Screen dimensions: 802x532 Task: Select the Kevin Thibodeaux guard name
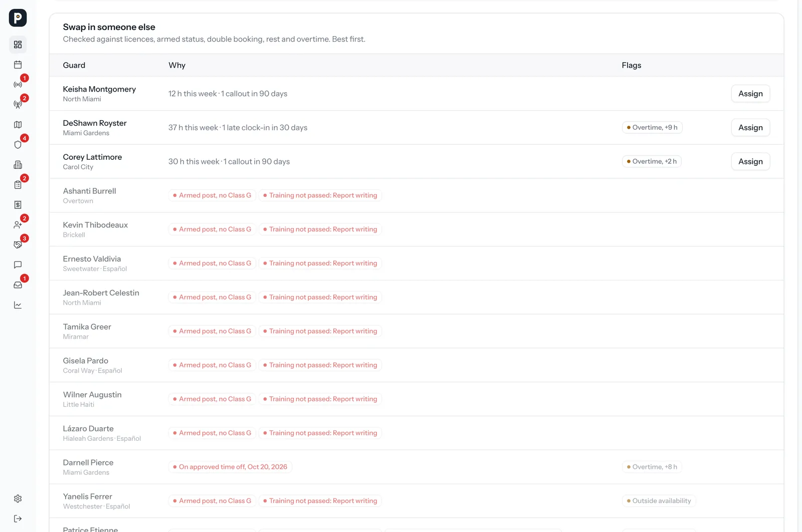coord(95,225)
